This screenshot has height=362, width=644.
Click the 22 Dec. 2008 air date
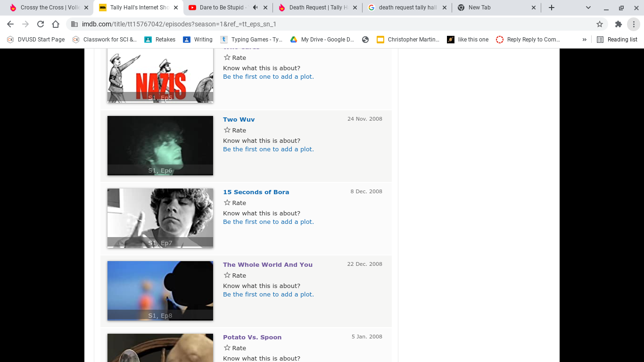click(365, 264)
